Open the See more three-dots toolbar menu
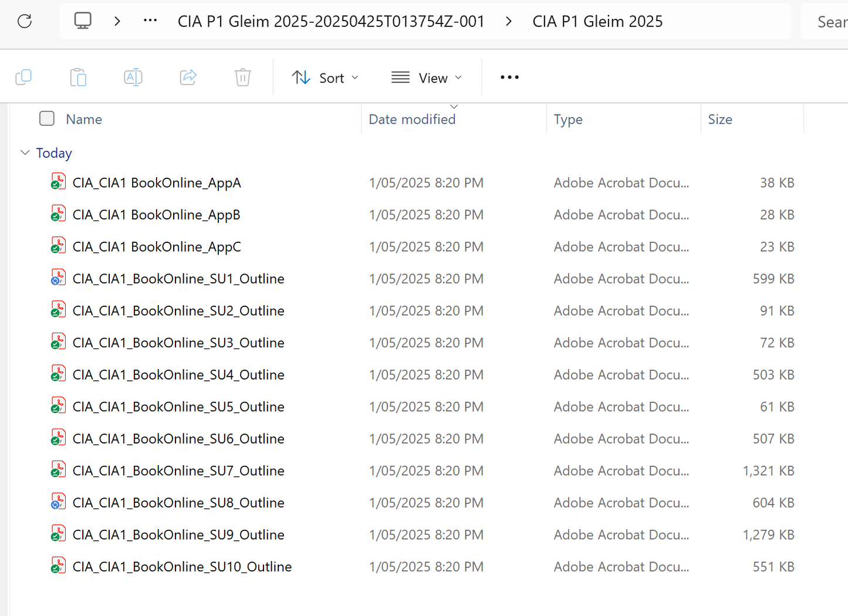Screen dimensions: 848x616 509,77
